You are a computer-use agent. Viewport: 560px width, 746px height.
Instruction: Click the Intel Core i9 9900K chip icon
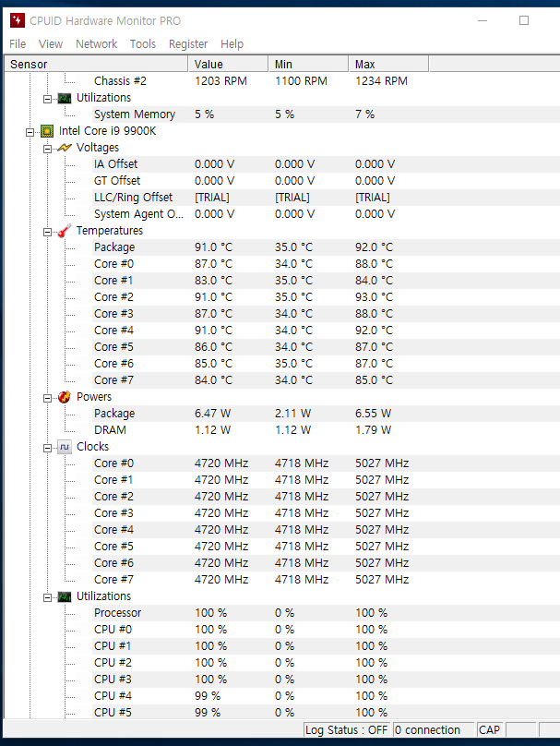tap(47, 131)
